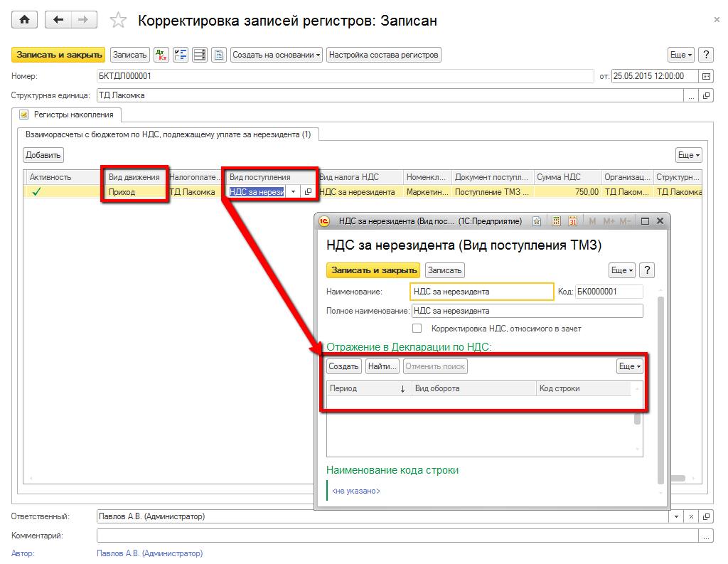This screenshot has width=728, height=564.
Task: Add document to favorites with the star
Action: [x=119, y=21]
